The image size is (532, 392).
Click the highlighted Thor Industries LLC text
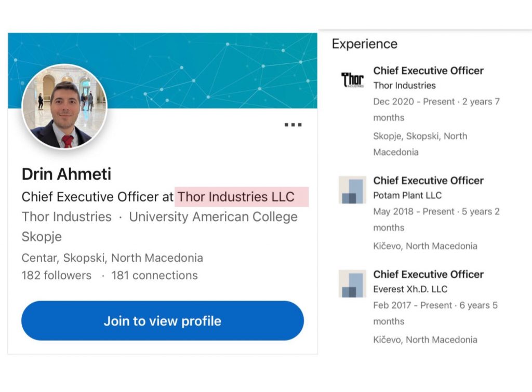point(241,197)
